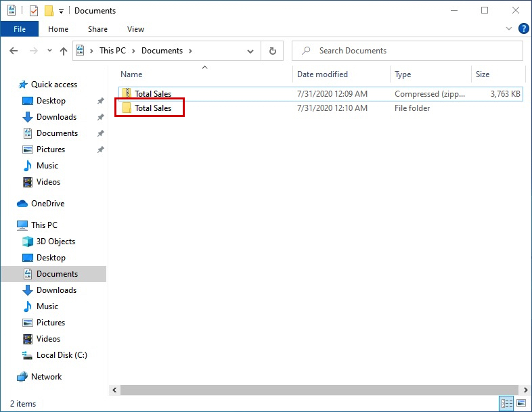Go back using the back arrow
Viewport: 532px width, 412px height.
click(14, 51)
